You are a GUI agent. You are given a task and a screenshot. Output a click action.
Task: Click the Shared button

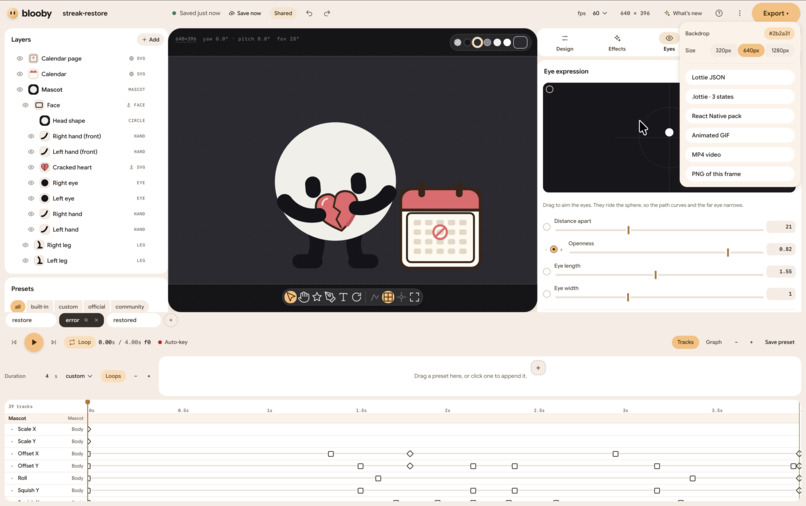pos(283,13)
